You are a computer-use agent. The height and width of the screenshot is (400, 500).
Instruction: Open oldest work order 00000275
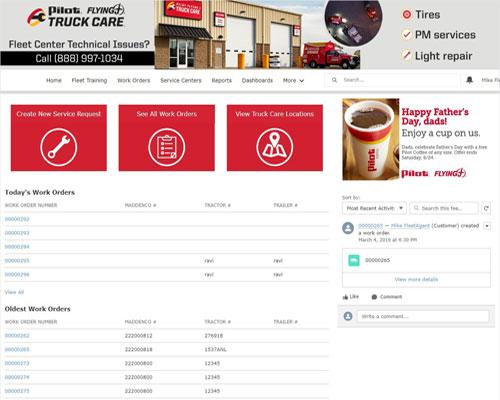point(17,391)
